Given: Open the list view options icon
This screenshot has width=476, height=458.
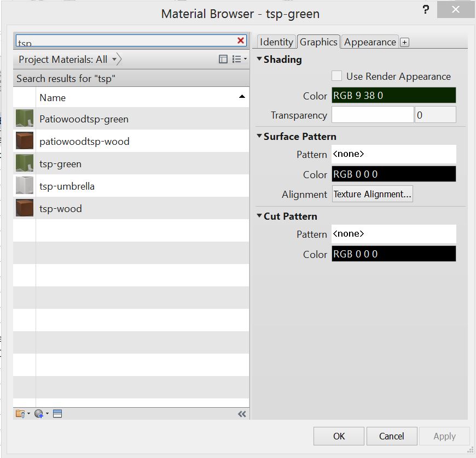Looking at the screenshot, I should [x=237, y=59].
